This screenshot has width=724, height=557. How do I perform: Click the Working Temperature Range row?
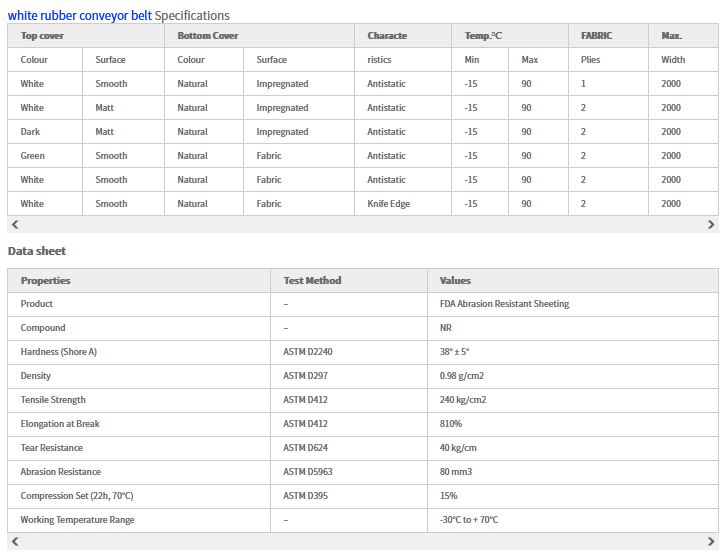click(77, 520)
